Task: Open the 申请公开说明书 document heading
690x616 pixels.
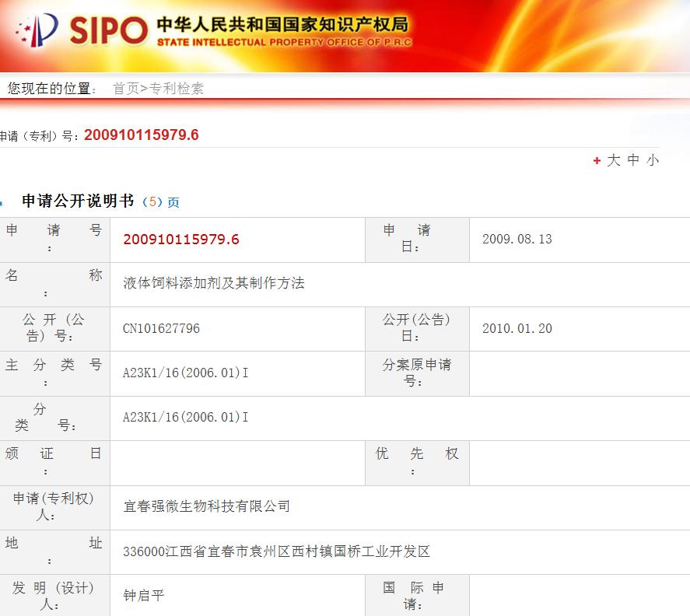Action: (78, 201)
